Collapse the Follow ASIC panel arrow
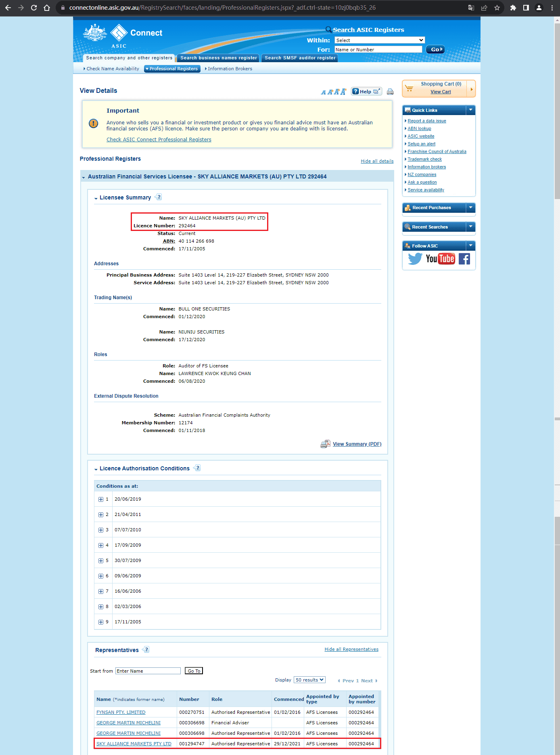Viewport: 560px width, 755px height. (470, 245)
